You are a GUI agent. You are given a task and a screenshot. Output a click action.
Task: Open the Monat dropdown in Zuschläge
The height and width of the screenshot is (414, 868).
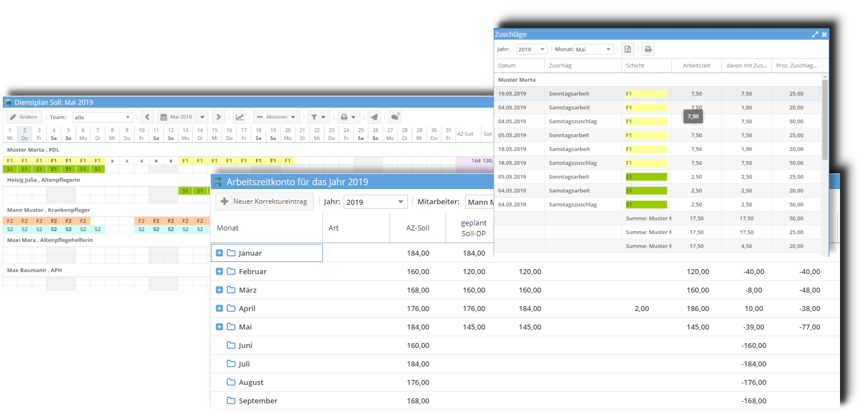pos(593,49)
